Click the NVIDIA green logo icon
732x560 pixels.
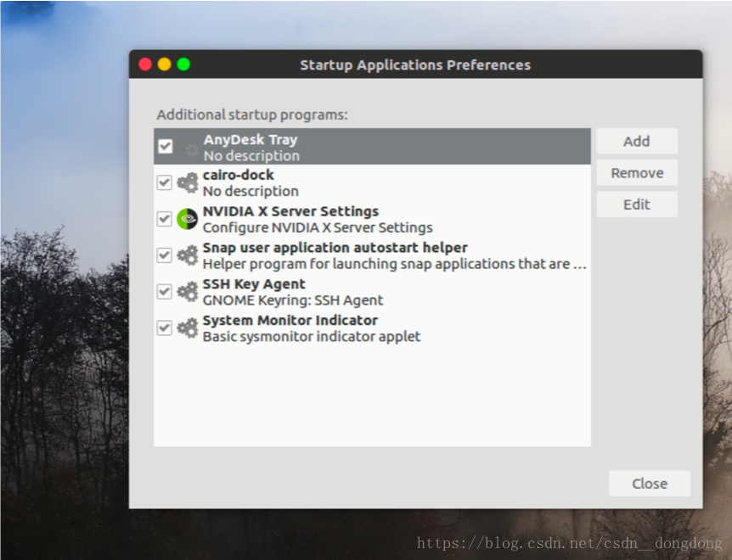pos(188,219)
